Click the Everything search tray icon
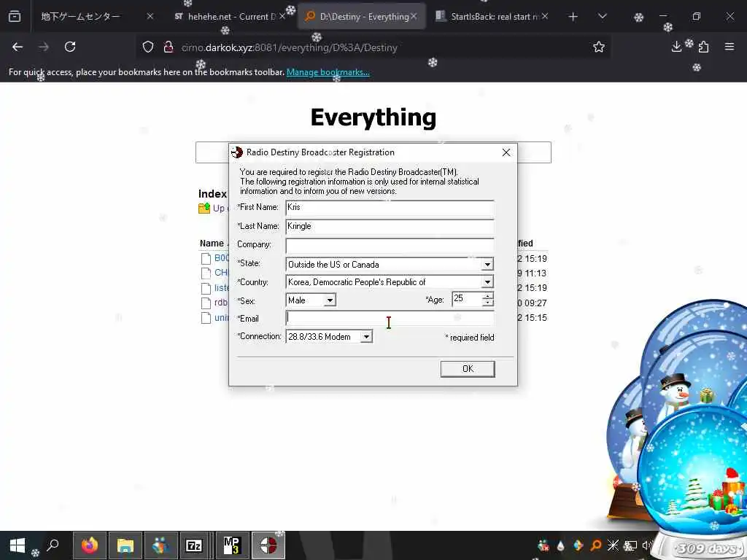Screen dimensions: 747x560 click(x=595, y=545)
